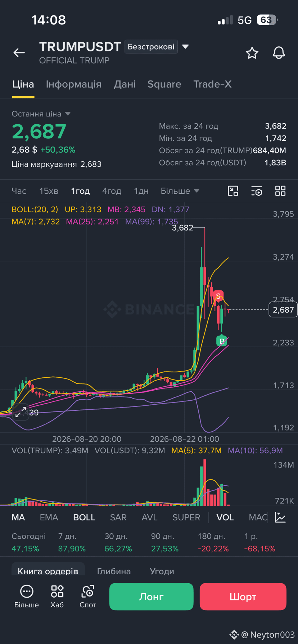This screenshot has height=644, width=298.
Task: Open the indicators chart icon
Action: point(280,517)
